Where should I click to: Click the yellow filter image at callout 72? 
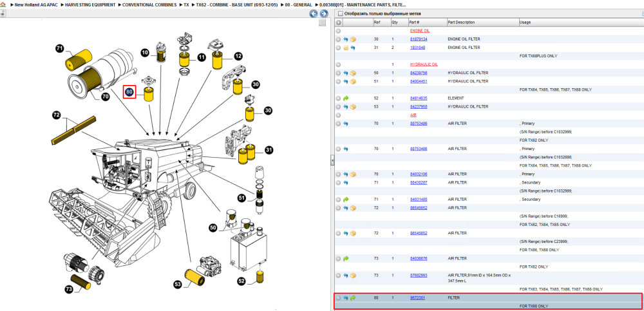(74, 130)
